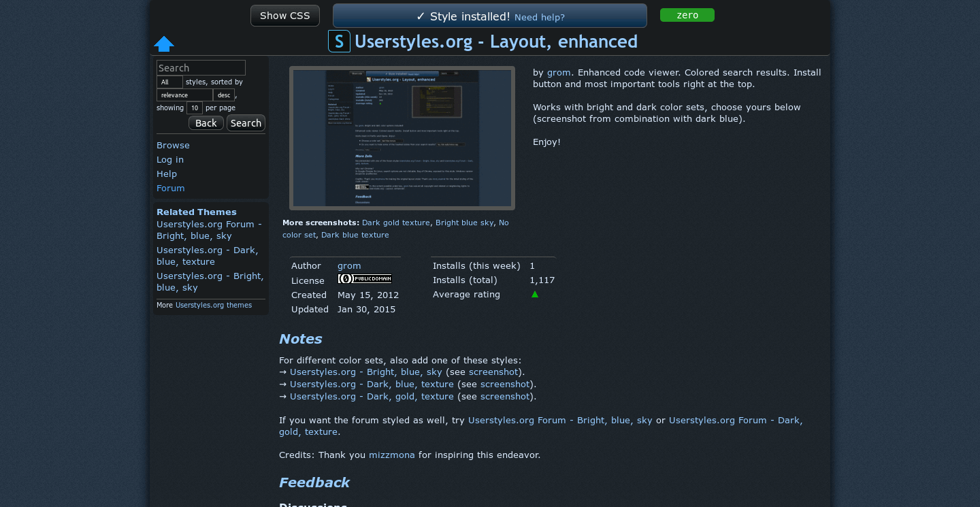Click the per page number field
The width and height of the screenshot is (980, 507).
[195, 108]
